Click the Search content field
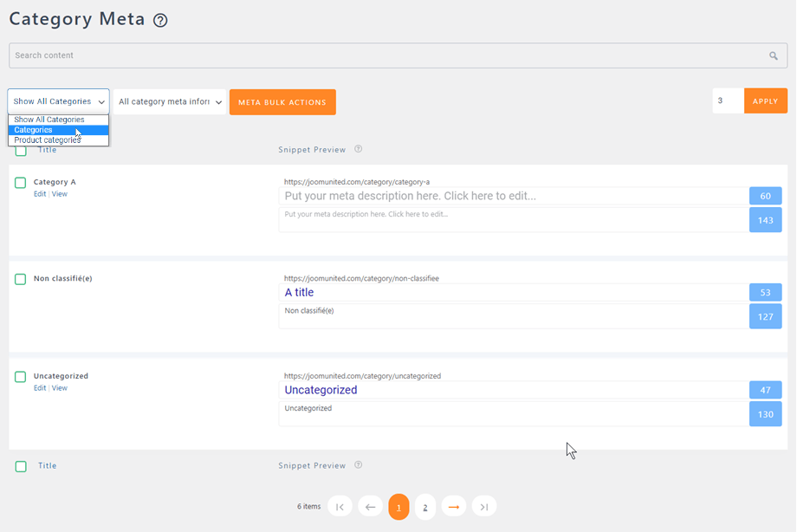This screenshot has height=532, width=797. click(381, 55)
